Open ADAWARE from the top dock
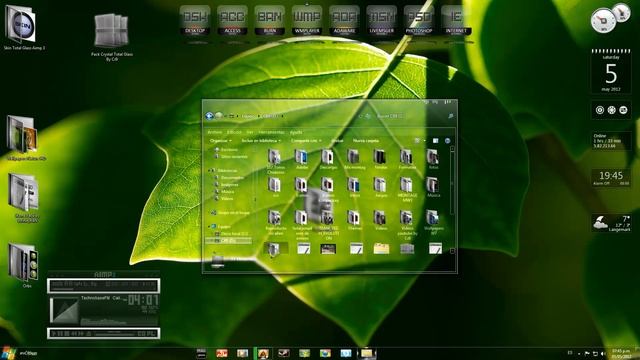This screenshot has width=640, height=360. [344, 20]
